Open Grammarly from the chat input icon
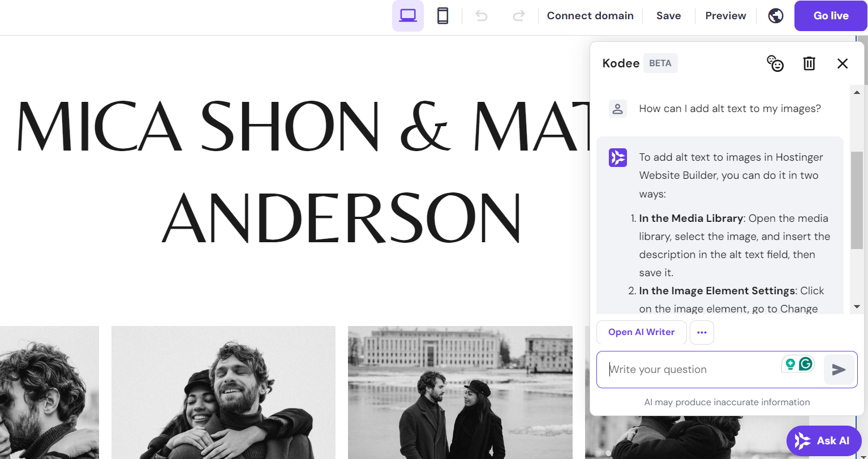Viewport: 868px width, 459px height. 805,364
